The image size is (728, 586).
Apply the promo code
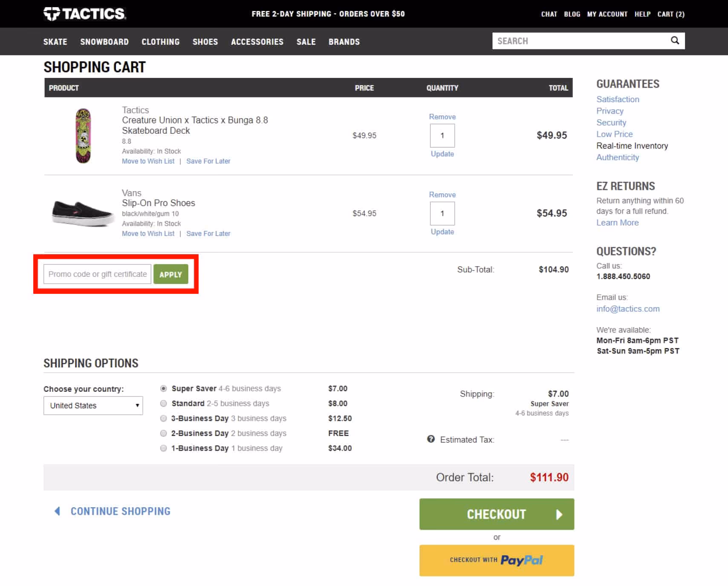click(170, 274)
